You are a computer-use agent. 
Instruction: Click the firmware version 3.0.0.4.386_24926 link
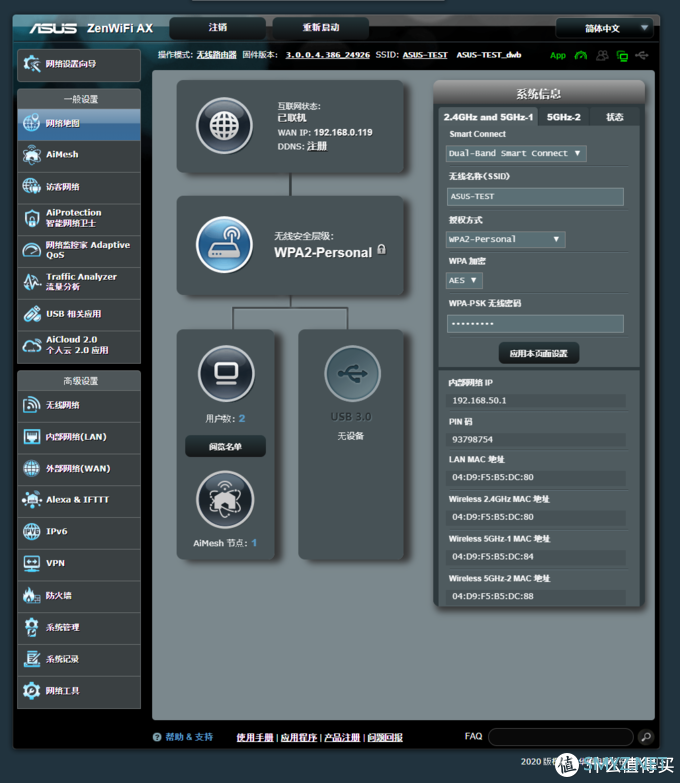pyautogui.click(x=328, y=55)
